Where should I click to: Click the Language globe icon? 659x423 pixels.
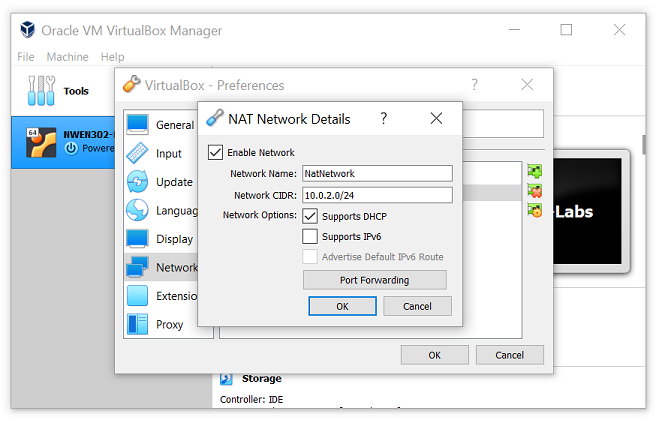(137, 210)
